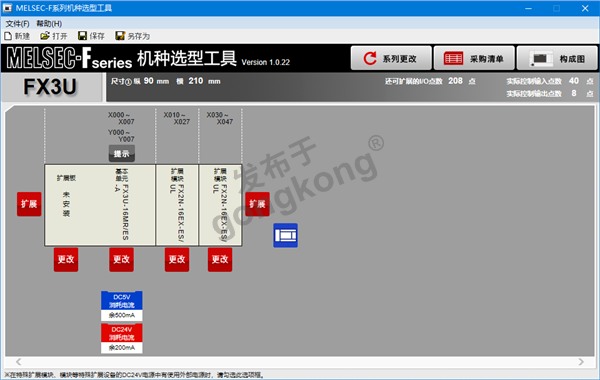Click the FX3U series label
This screenshot has width=600, height=380.
click(x=50, y=87)
